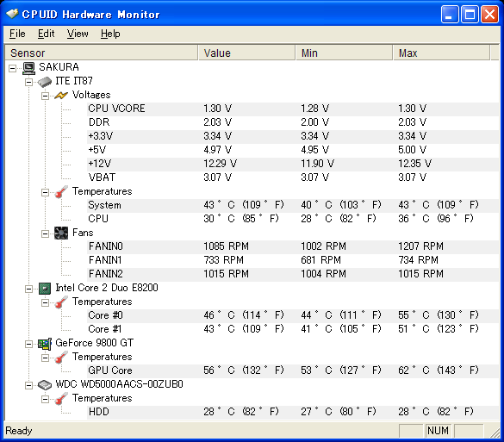Click the Voltages lightning icon
This screenshot has width=504, height=442.
pyautogui.click(x=61, y=95)
